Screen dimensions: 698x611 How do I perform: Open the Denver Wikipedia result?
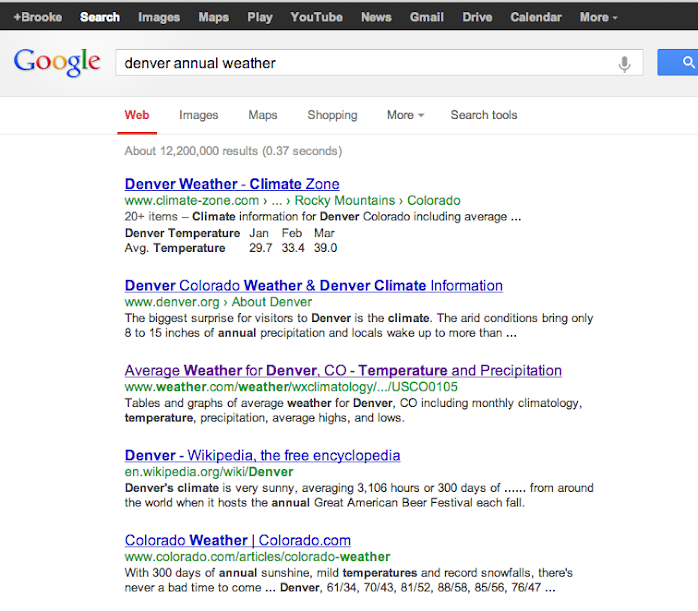coord(262,455)
